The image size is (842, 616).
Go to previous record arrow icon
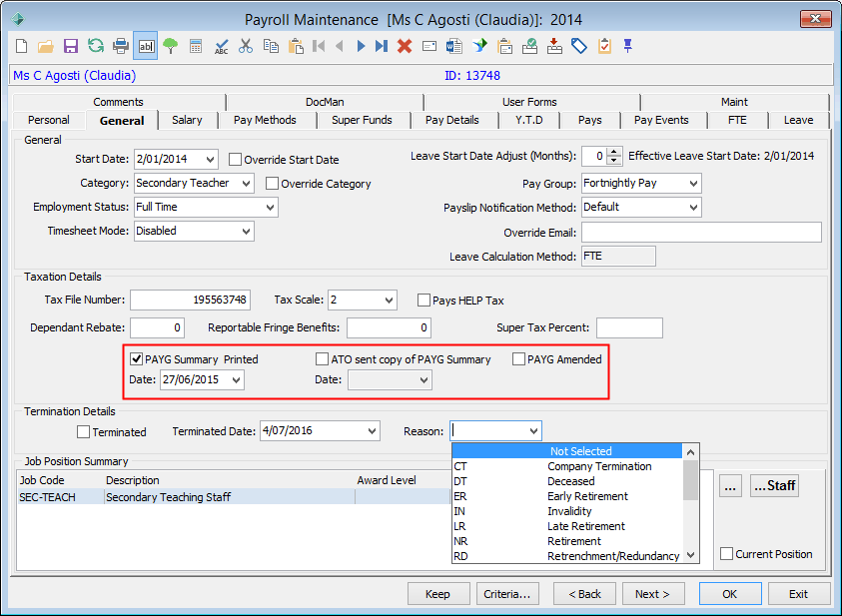(340, 46)
